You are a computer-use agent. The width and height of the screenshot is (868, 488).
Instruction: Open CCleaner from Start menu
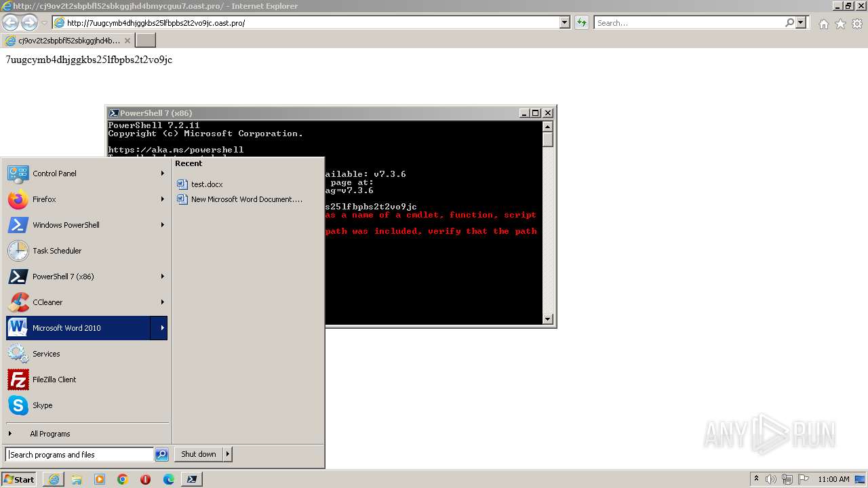pos(86,302)
